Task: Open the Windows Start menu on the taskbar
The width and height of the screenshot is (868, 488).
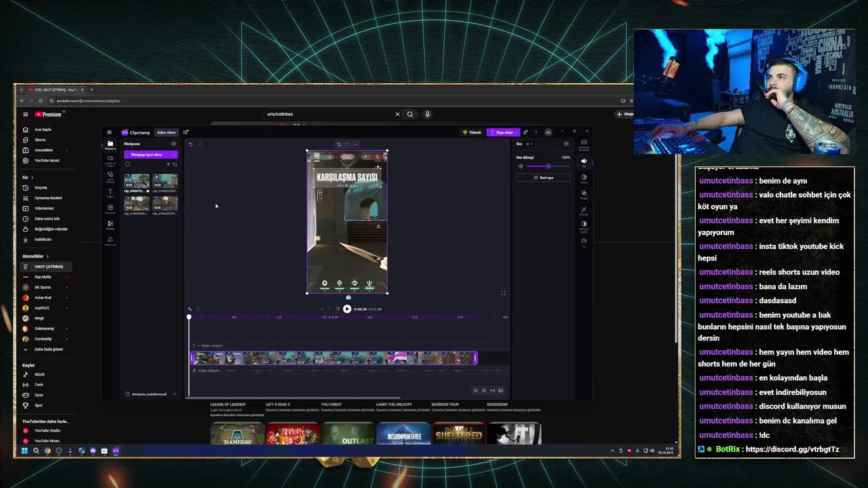Action: [x=24, y=451]
